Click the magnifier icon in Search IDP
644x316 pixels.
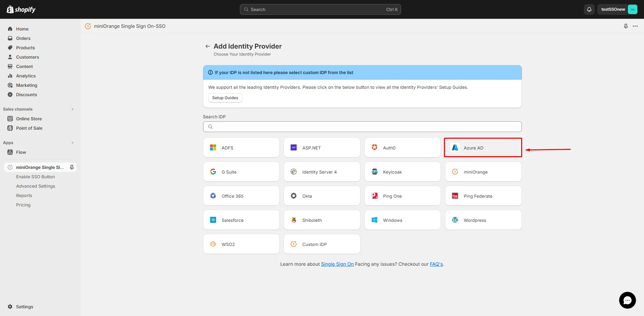coord(210,127)
